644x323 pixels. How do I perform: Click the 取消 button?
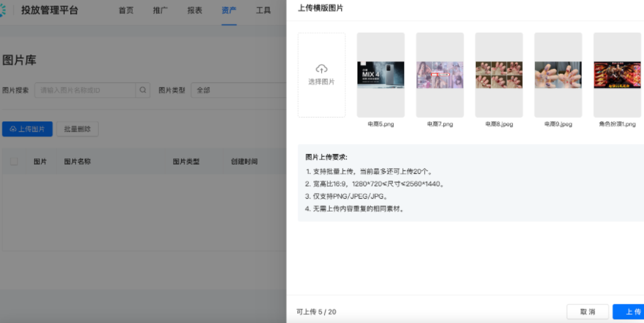pyautogui.click(x=588, y=312)
